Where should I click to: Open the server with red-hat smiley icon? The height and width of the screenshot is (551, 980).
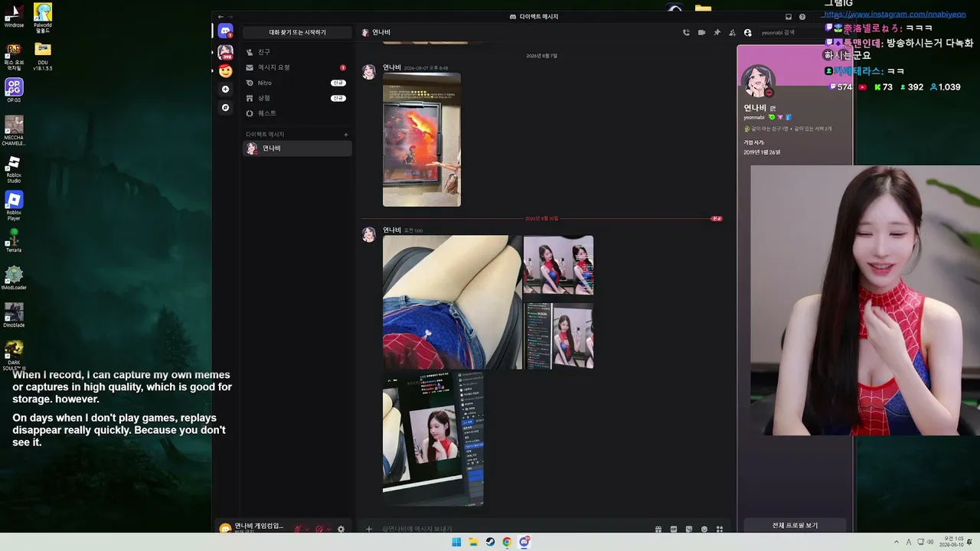click(x=225, y=70)
